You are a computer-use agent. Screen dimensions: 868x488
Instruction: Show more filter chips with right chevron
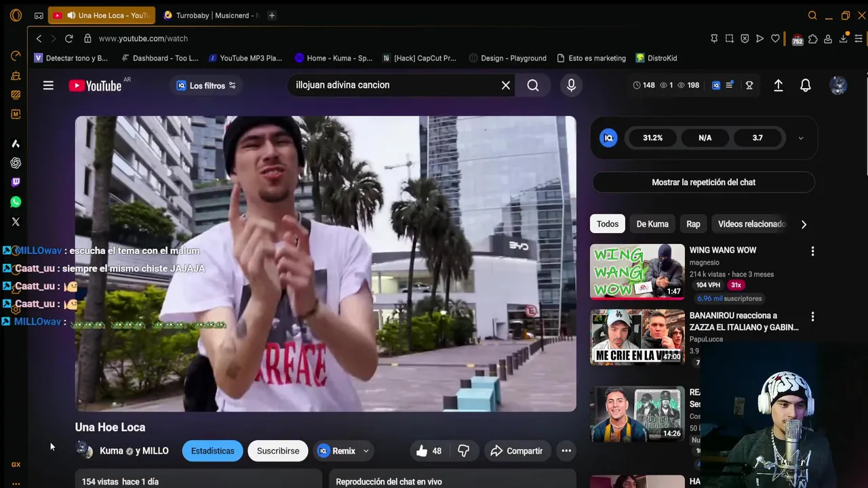point(804,224)
